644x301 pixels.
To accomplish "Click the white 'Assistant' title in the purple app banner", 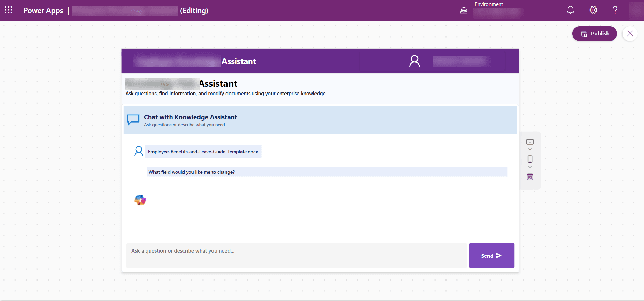I will coord(239,61).
